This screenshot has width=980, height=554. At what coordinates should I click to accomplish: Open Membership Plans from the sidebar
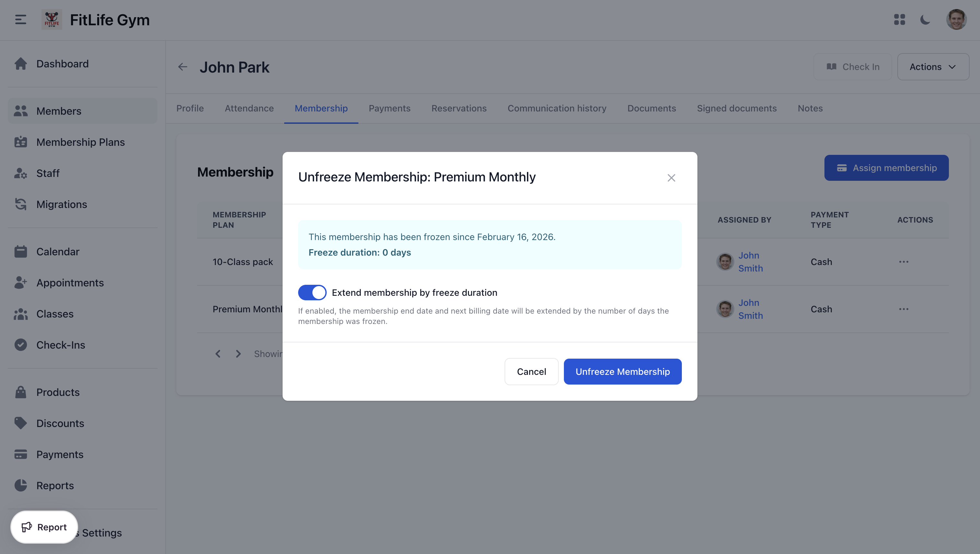click(x=80, y=142)
